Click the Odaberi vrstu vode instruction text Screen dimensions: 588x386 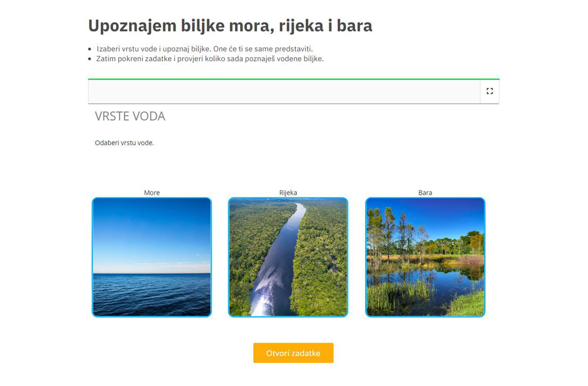coord(124,143)
